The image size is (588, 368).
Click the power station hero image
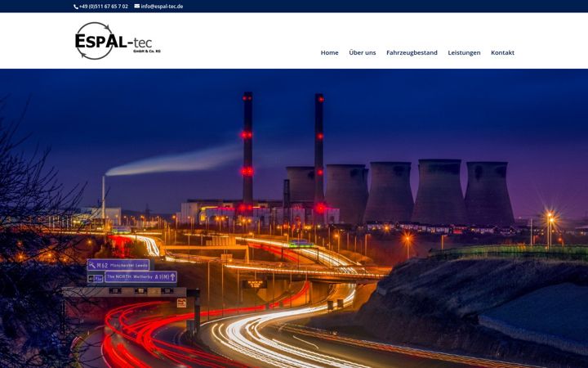point(294,218)
